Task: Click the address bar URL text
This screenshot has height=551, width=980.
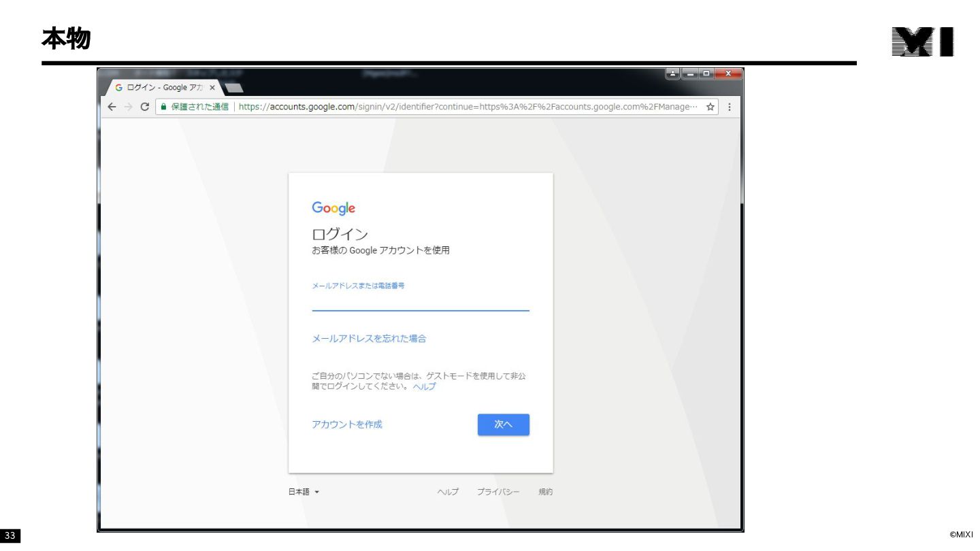Action: click(468, 107)
